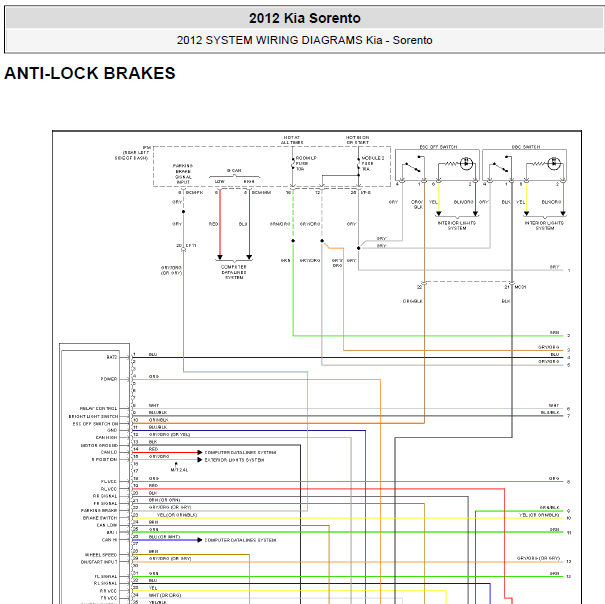The image size is (605, 604).
Task: Click the 'BAT2' pin label
Action: (112, 357)
